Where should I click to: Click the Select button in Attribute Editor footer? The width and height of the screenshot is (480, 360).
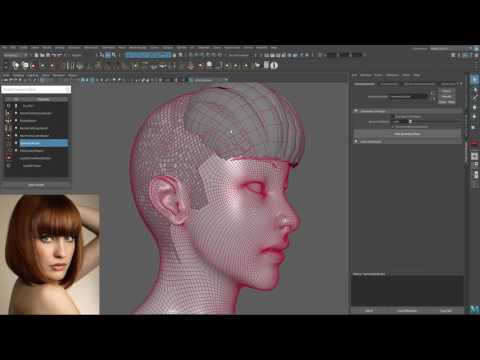(x=369, y=311)
